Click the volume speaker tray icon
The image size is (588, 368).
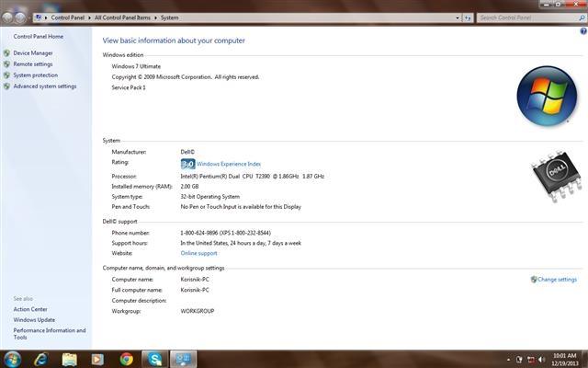541,360
